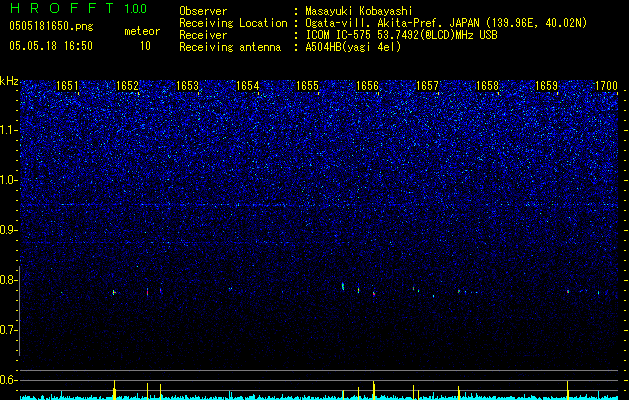Click the 1700 time axis label
Screen dimensions: 629x400
pos(606,86)
